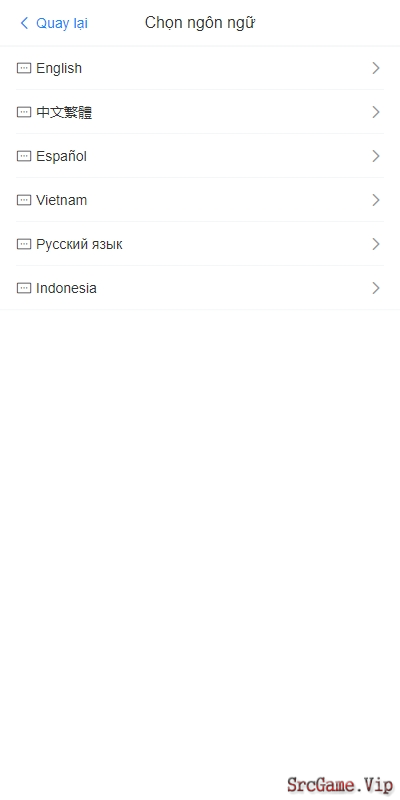Open the chevron on the Vietnam row
This screenshot has height=800, width=400.
pos(376,200)
